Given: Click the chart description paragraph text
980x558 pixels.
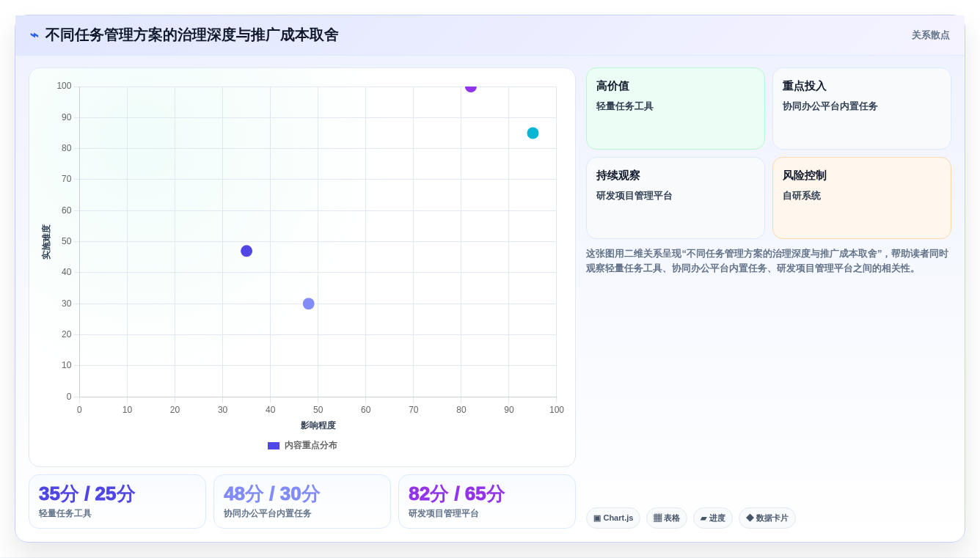Looking at the screenshot, I should (767, 261).
